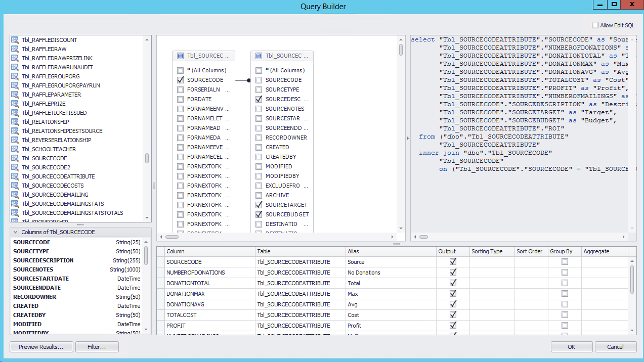
Task: Select the icon next to Tbl_SOURCECODECOSTS
Action: pyautogui.click(x=15, y=186)
